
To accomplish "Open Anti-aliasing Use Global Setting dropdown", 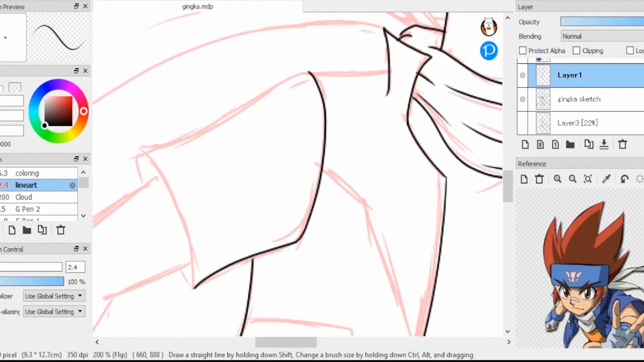I will pyautogui.click(x=54, y=311).
